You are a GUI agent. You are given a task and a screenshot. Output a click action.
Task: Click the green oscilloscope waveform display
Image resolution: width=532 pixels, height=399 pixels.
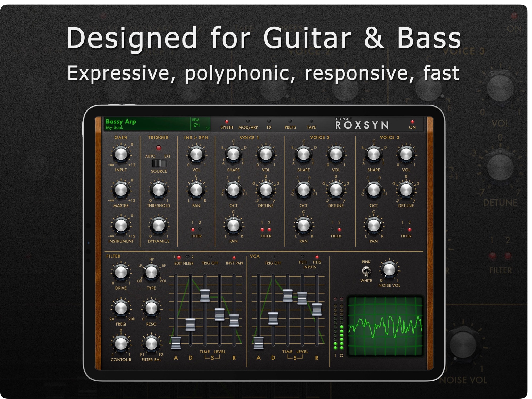pos(385,326)
